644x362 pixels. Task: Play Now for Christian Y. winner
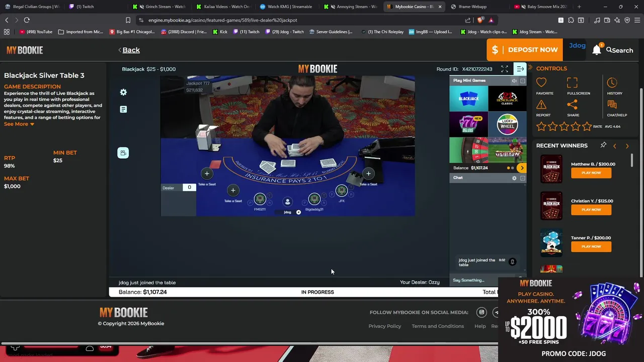click(x=591, y=210)
